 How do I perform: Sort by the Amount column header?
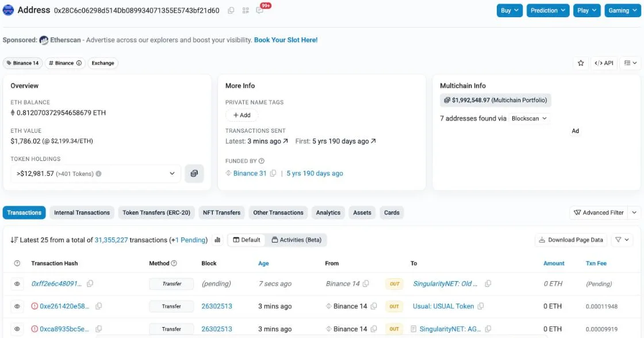(554, 263)
